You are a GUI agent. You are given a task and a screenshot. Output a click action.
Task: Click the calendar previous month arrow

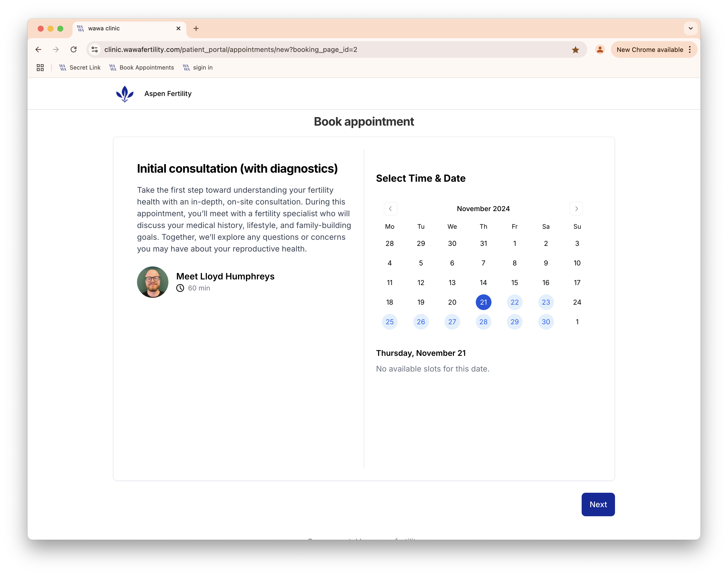pos(390,208)
